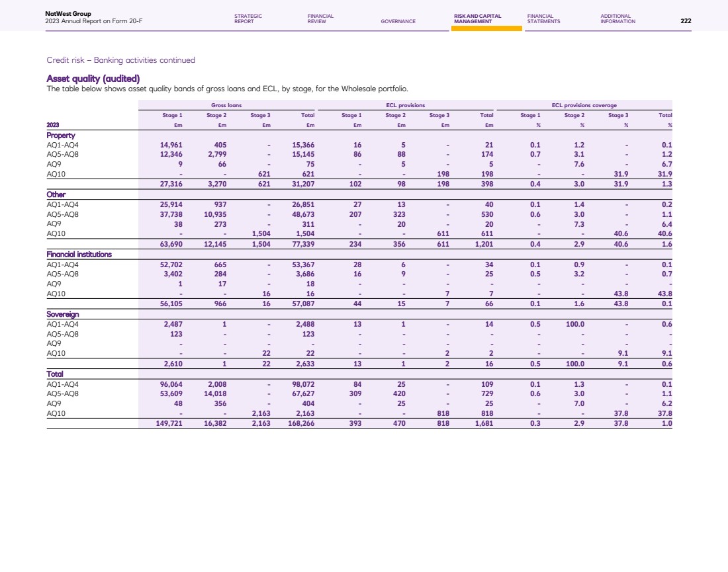Switch to the Financial Review section

click(x=320, y=19)
